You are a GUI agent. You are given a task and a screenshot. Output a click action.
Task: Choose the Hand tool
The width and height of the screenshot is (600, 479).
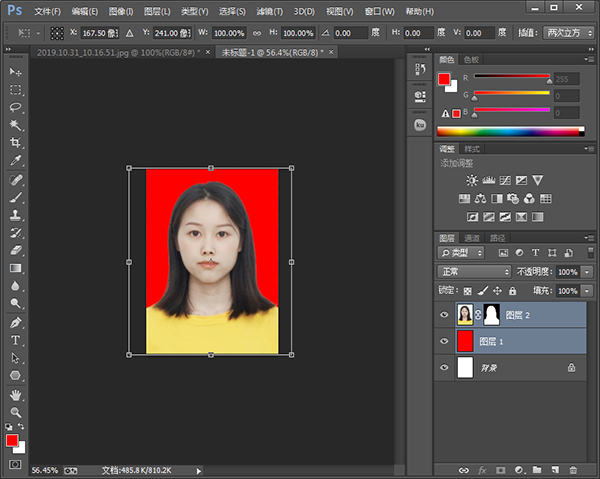pyautogui.click(x=16, y=394)
